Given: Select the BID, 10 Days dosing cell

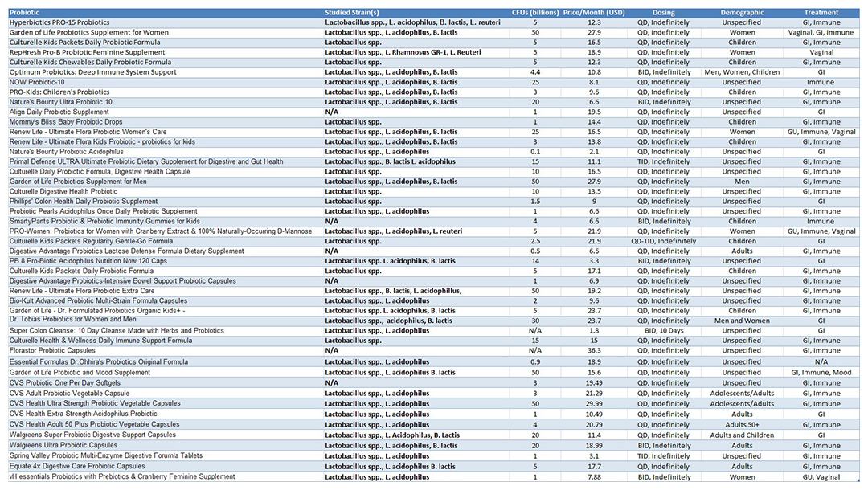Looking at the screenshot, I should (x=664, y=331).
